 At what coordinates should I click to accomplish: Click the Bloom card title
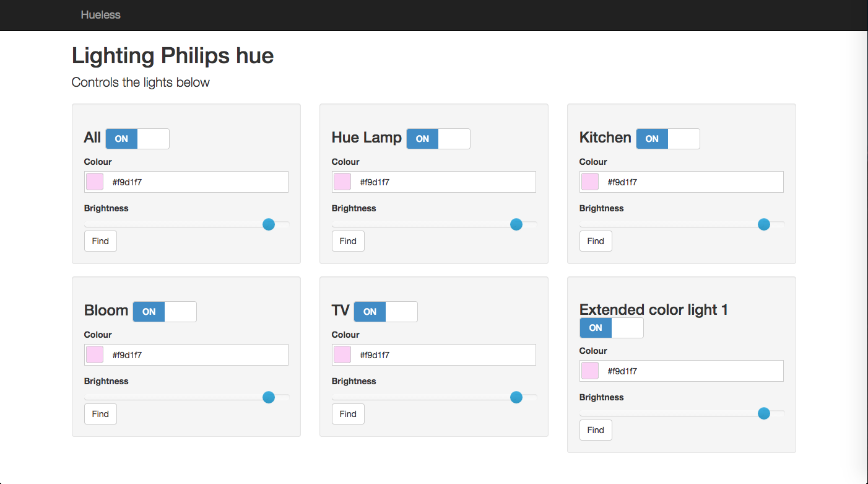[x=106, y=310]
